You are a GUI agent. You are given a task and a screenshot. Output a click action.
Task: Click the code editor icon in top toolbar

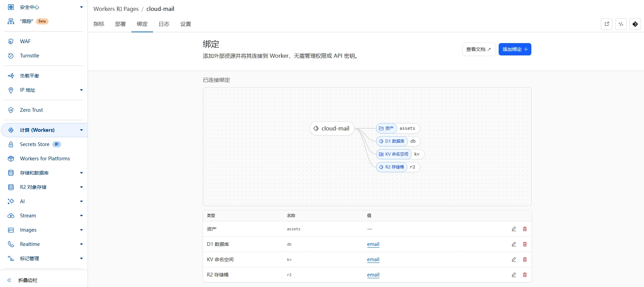pyautogui.click(x=621, y=24)
